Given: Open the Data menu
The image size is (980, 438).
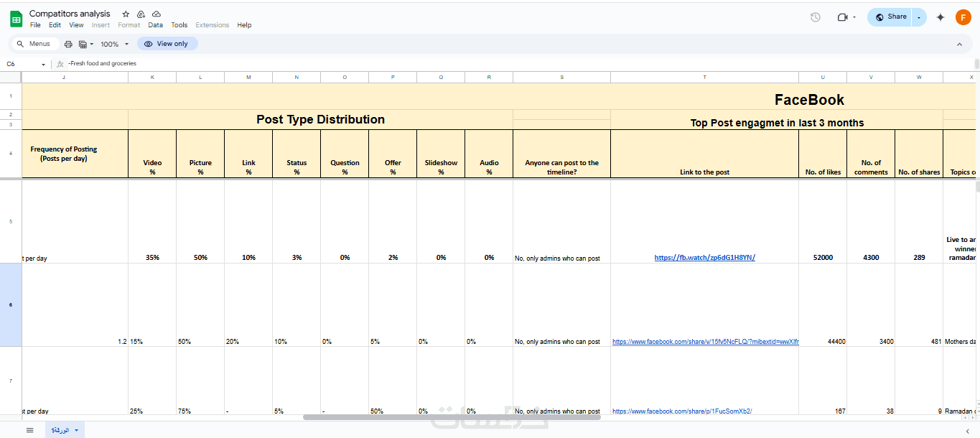Looking at the screenshot, I should 155,25.
